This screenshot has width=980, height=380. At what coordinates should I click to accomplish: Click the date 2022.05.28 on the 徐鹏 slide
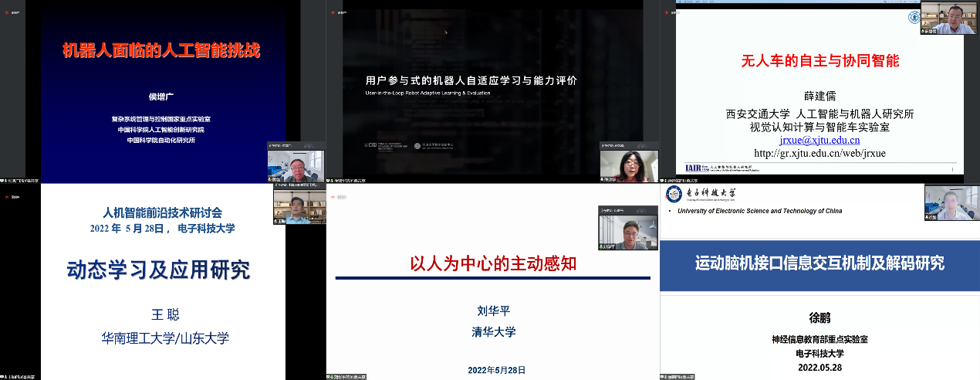pyautogui.click(x=819, y=367)
